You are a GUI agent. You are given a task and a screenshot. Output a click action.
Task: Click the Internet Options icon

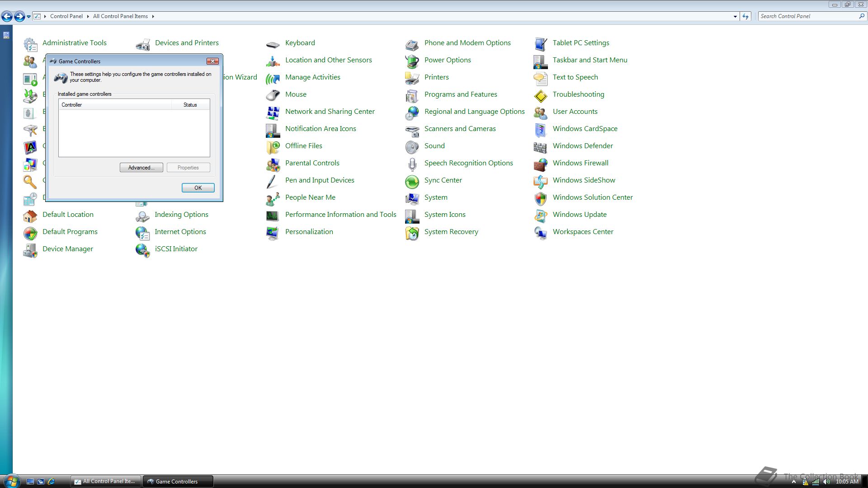[x=143, y=233]
